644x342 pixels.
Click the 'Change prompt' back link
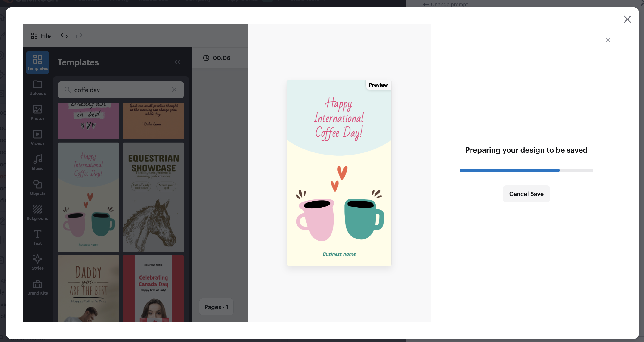(445, 4)
